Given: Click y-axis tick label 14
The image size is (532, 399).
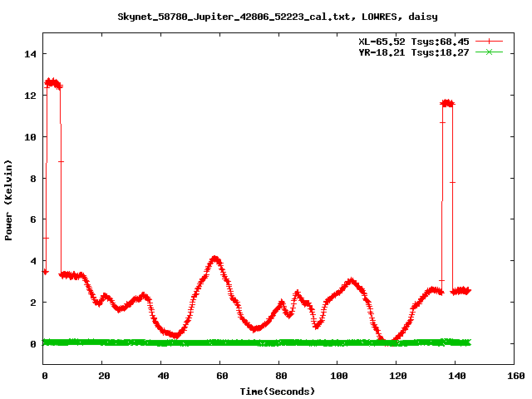Looking at the screenshot, I should (x=31, y=54).
